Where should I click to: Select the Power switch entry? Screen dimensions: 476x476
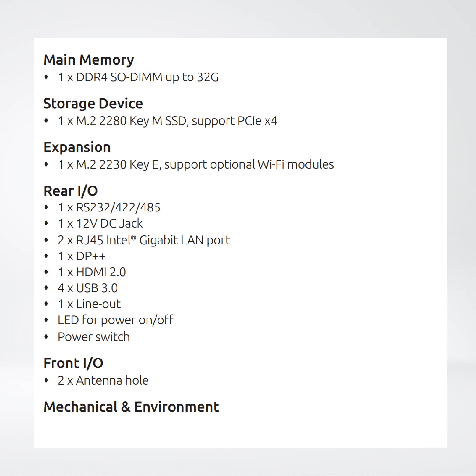[94, 337]
